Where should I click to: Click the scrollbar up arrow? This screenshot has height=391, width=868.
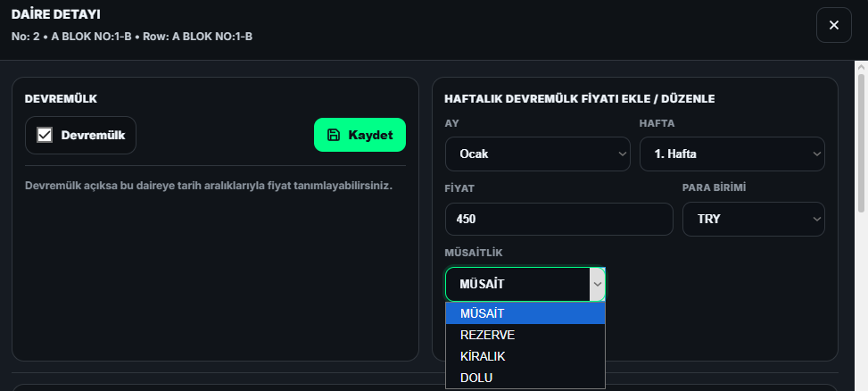click(x=861, y=68)
